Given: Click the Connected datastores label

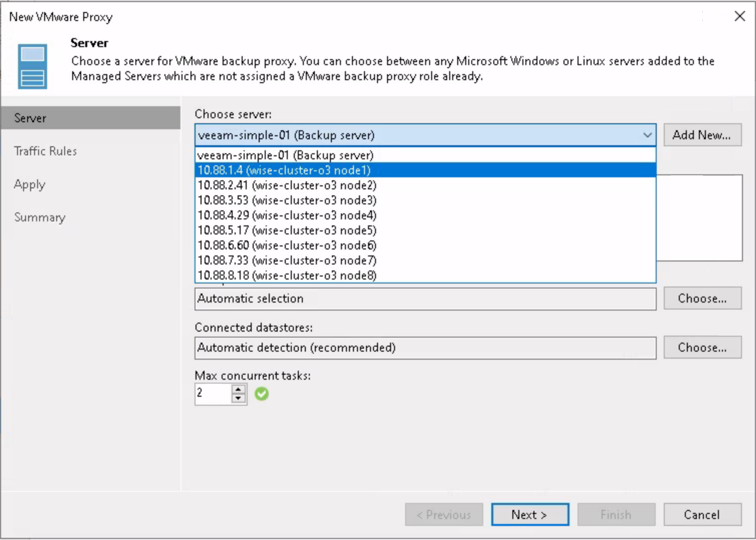Looking at the screenshot, I should pos(254,327).
